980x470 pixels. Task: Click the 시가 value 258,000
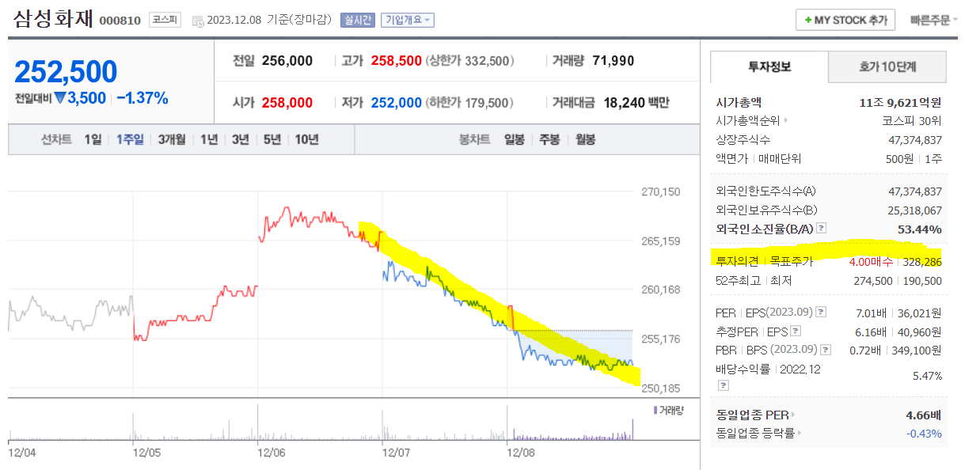(287, 103)
